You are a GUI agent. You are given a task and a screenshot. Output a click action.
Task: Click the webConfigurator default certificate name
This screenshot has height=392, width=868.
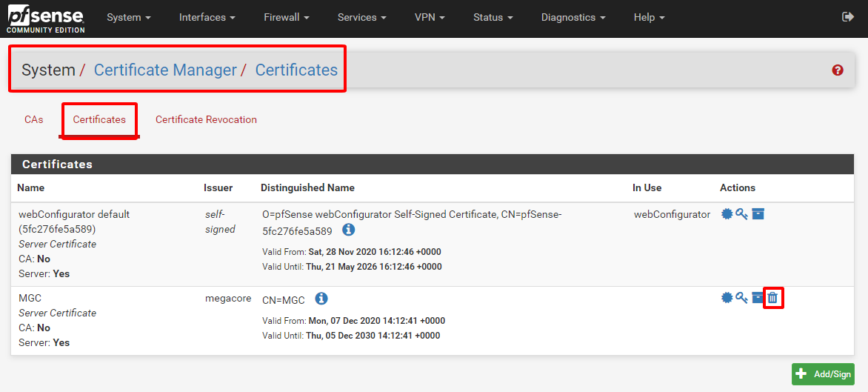tap(74, 222)
